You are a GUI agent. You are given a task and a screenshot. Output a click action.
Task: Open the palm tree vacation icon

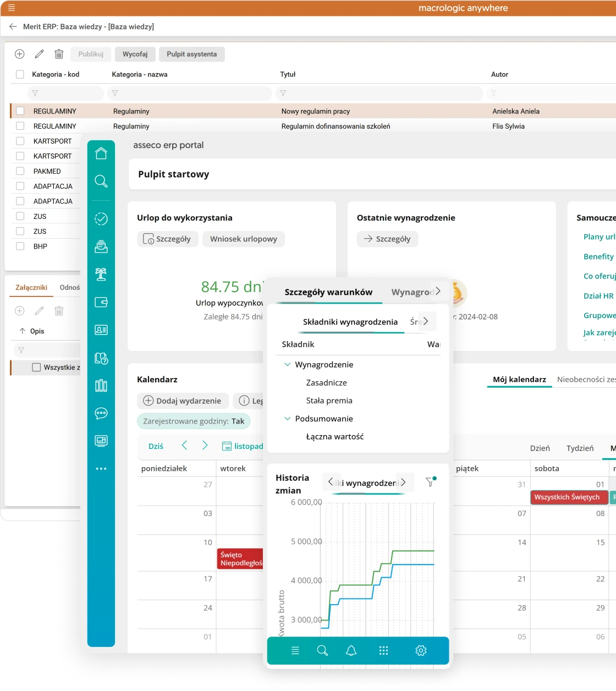[101, 274]
